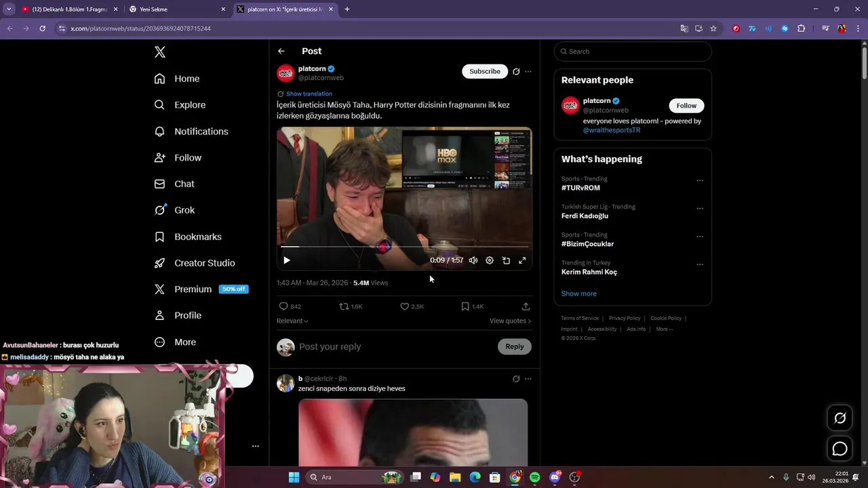Click Show more under What's happening
Image resolution: width=868 pixels, height=488 pixels.
pyautogui.click(x=579, y=293)
